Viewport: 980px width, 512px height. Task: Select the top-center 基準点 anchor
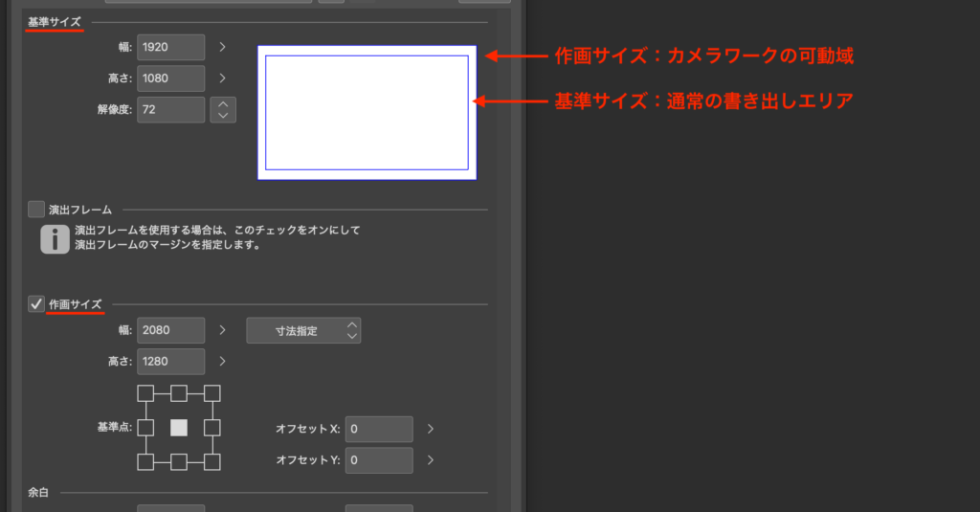[x=179, y=393]
